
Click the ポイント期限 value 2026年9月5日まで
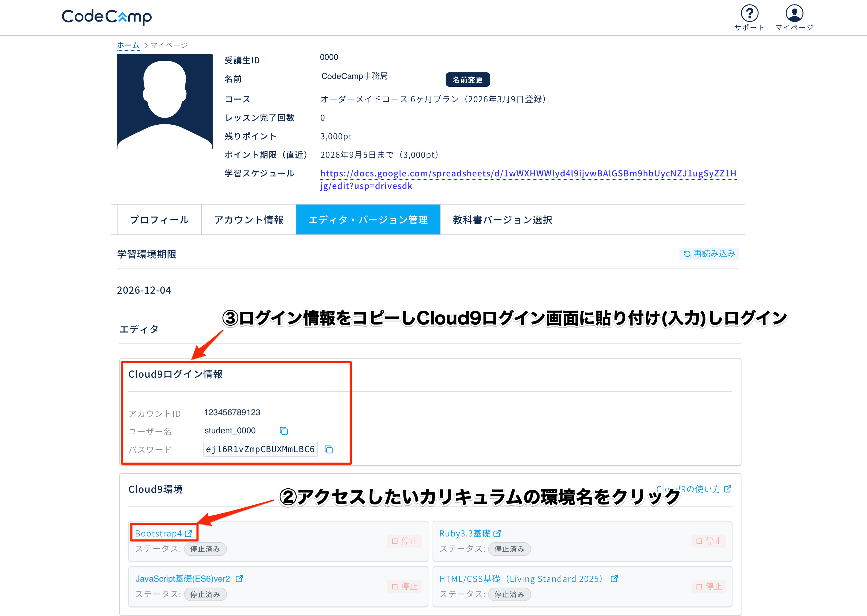pos(357,155)
